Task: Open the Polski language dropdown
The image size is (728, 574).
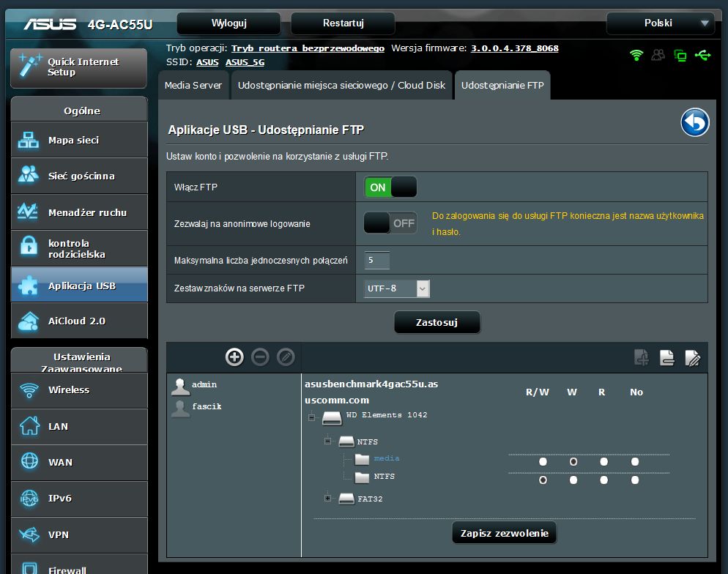Action: coord(660,23)
